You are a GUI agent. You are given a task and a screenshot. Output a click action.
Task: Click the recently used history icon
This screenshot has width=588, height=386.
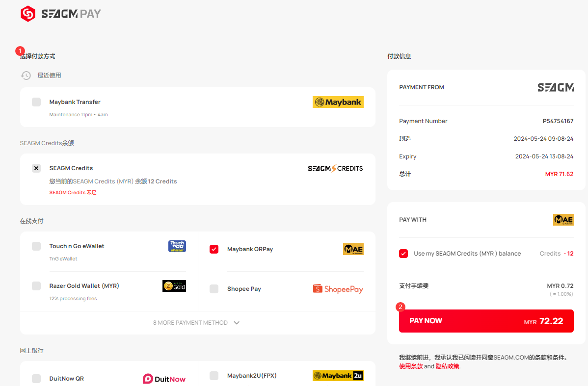pos(26,76)
